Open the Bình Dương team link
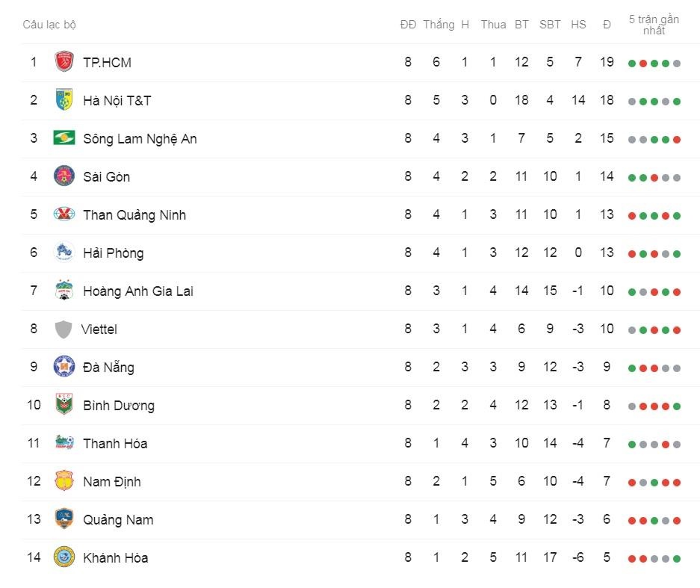Image resolution: width=700 pixels, height=588 pixels. [x=119, y=406]
